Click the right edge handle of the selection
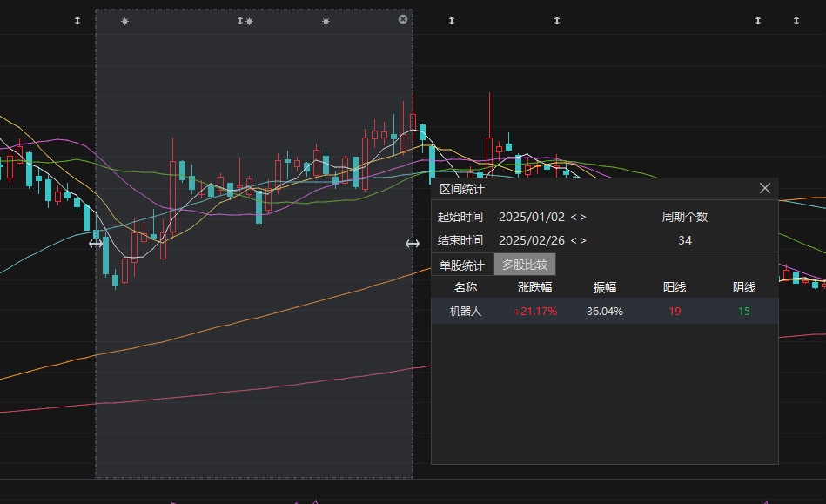The width and height of the screenshot is (826, 504). pos(413,244)
